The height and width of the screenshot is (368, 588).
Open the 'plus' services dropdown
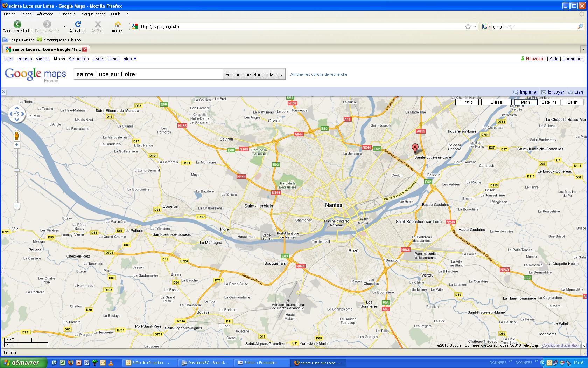click(130, 59)
